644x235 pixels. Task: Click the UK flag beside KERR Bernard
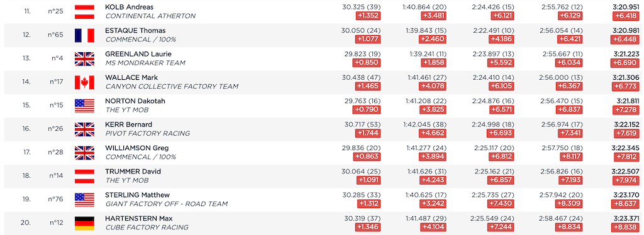point(84,129)
